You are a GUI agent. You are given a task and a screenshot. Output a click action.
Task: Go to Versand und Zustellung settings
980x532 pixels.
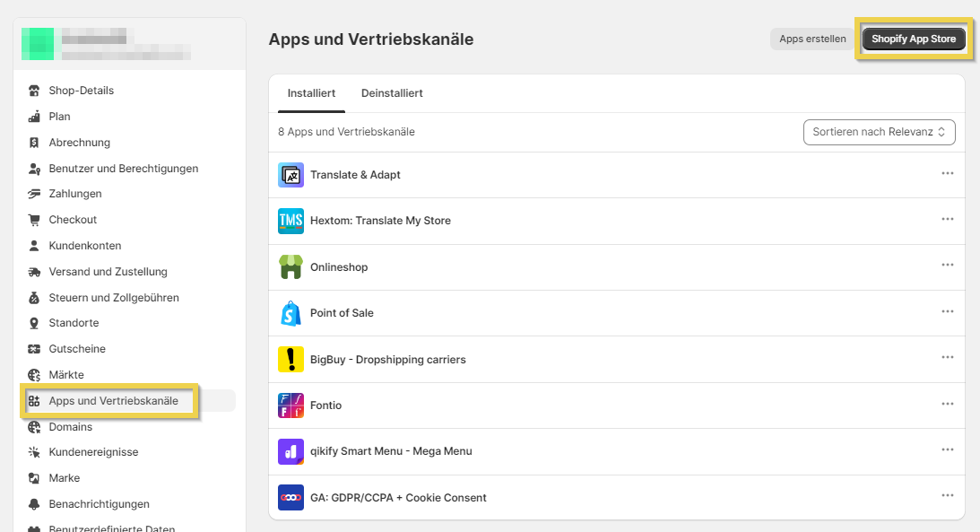(x=108, y=272)
